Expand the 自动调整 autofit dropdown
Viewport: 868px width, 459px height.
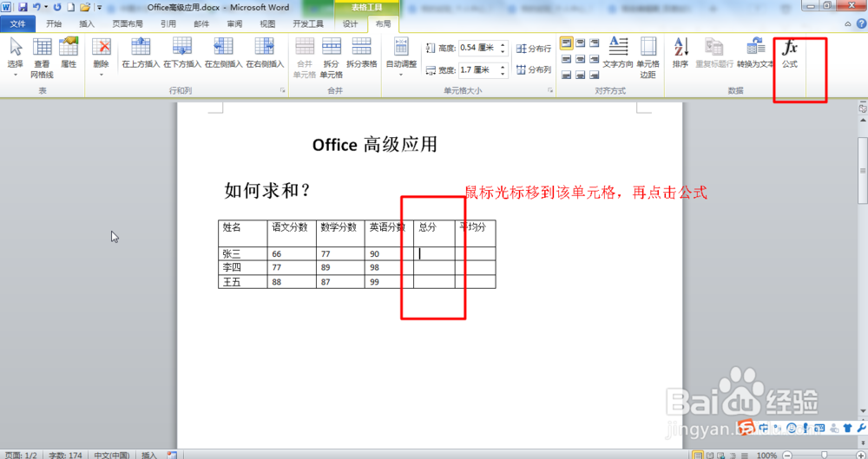pos(401,75)
